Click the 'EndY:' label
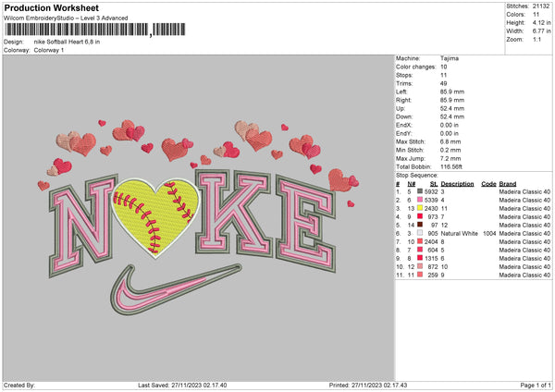The width and height of the screenshot is (555, 392). click(x=404, y=134)
